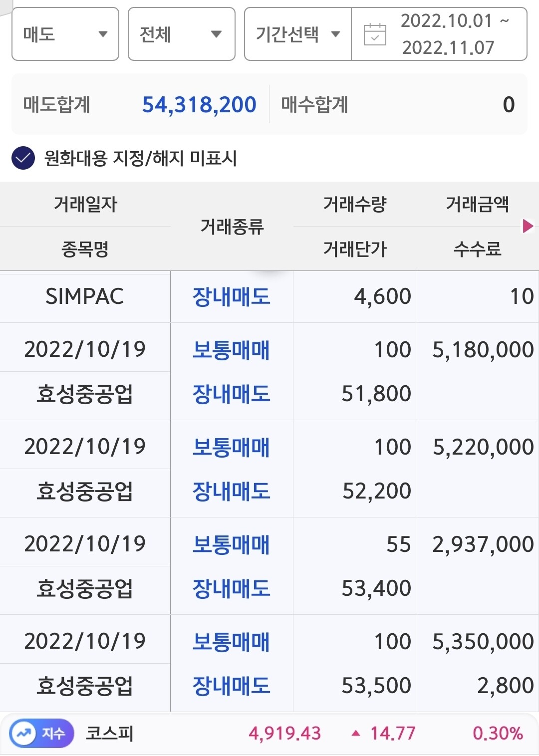The height and width of the screenshot is (756, 539).
Task: Open the 매도 transaction type dropdown
Action: click(x=65, y=34)
